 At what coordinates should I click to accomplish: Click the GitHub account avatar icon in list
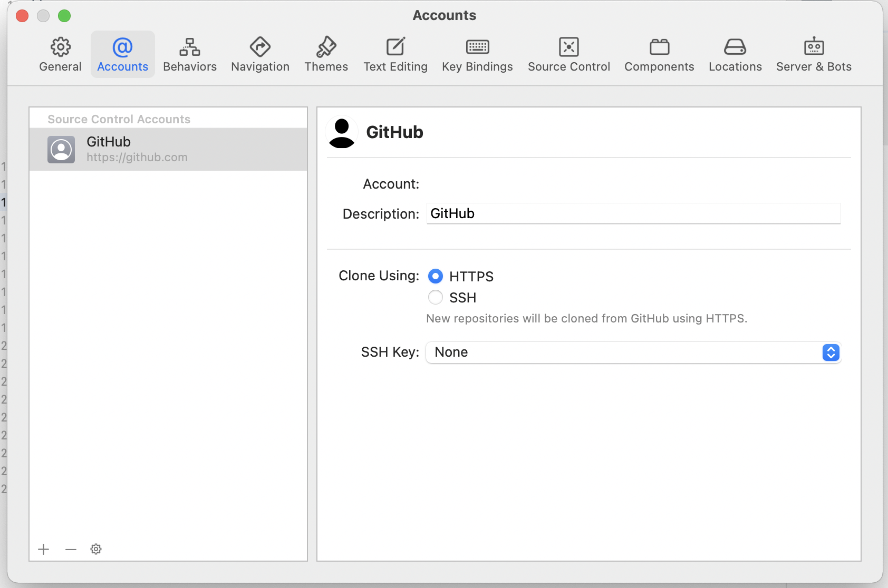61,150
